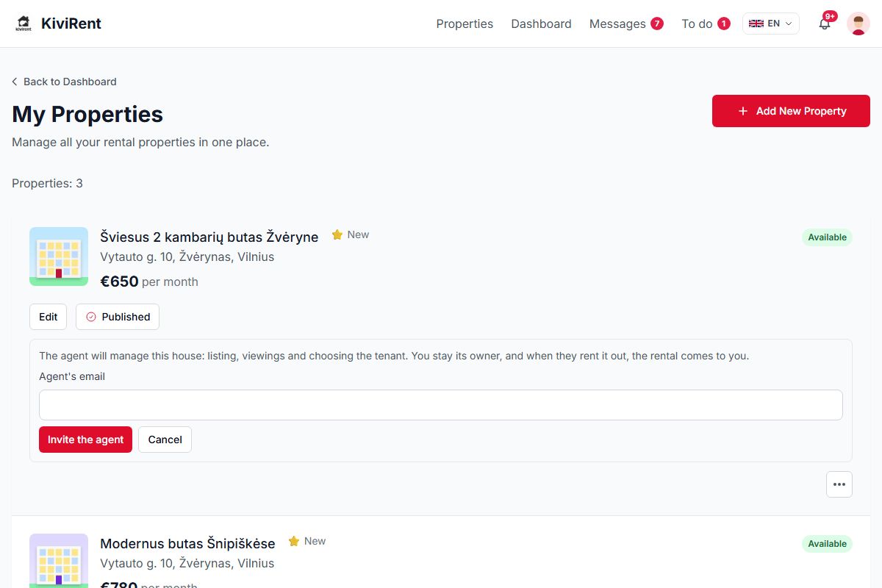882x588 pixels.
Task: Focus the Agent's email input field
Action: 441,405
